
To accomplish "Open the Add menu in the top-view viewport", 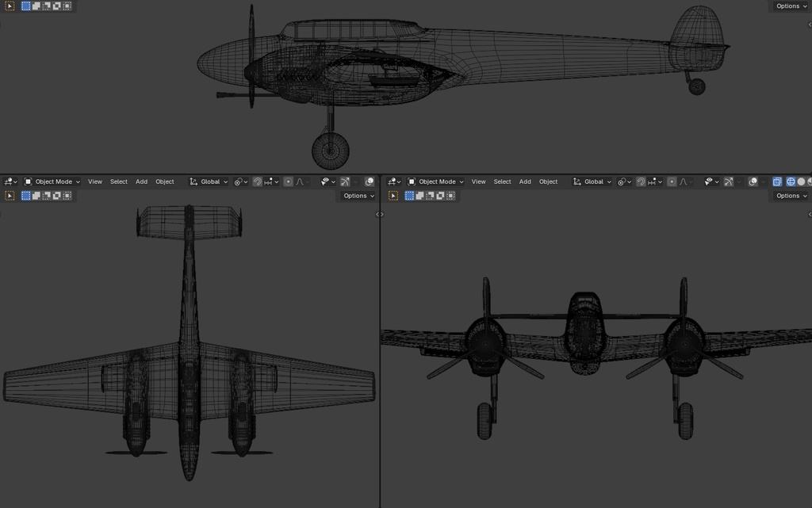I will pos(141,181).
